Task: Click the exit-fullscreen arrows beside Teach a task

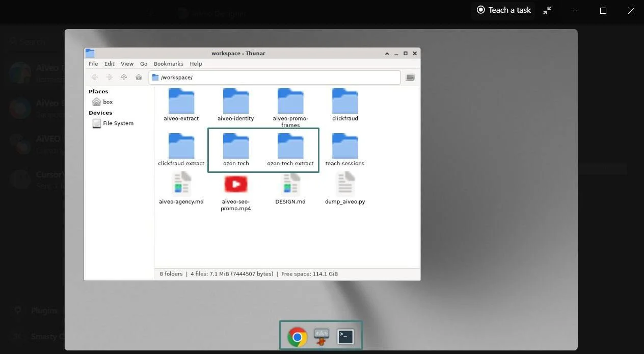Action: (x=547, y=10)
